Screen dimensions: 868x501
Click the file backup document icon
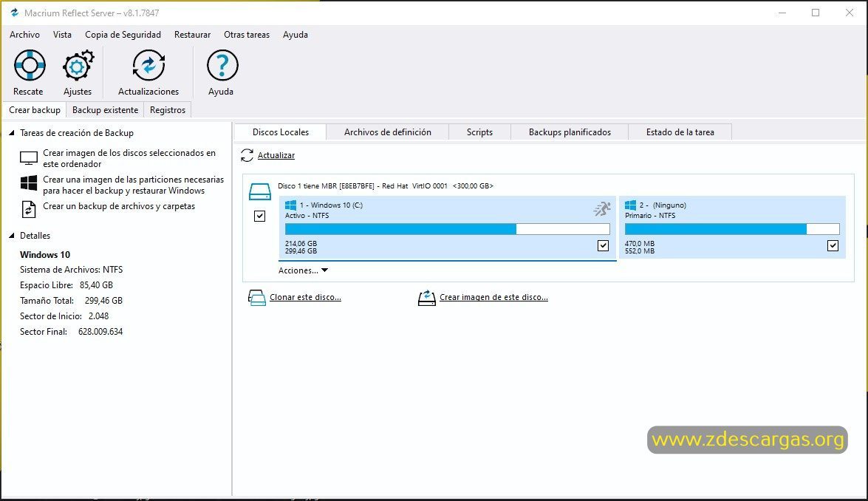(29, 208)
